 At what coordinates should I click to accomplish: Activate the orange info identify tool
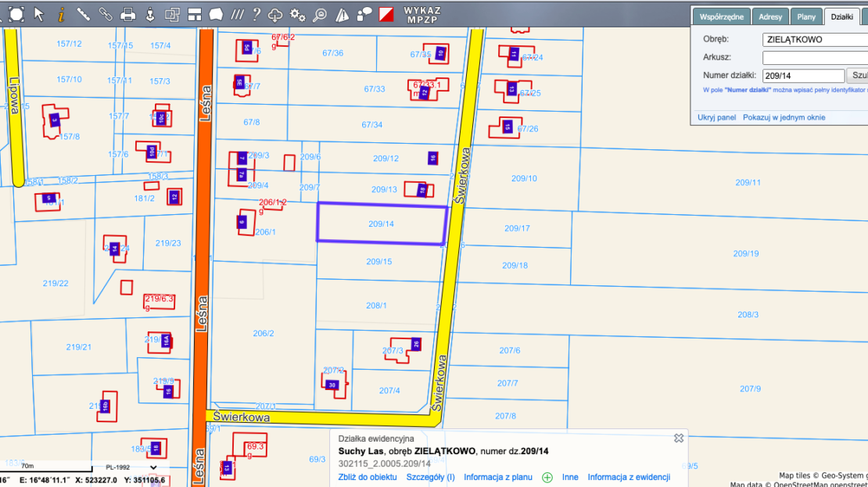[x=61, y=14]
